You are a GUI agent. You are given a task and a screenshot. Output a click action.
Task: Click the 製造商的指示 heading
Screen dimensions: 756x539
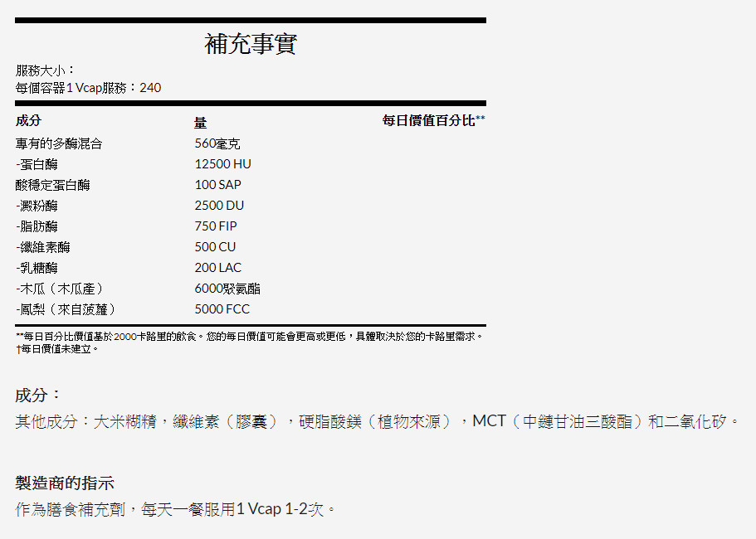coord(65,483)
